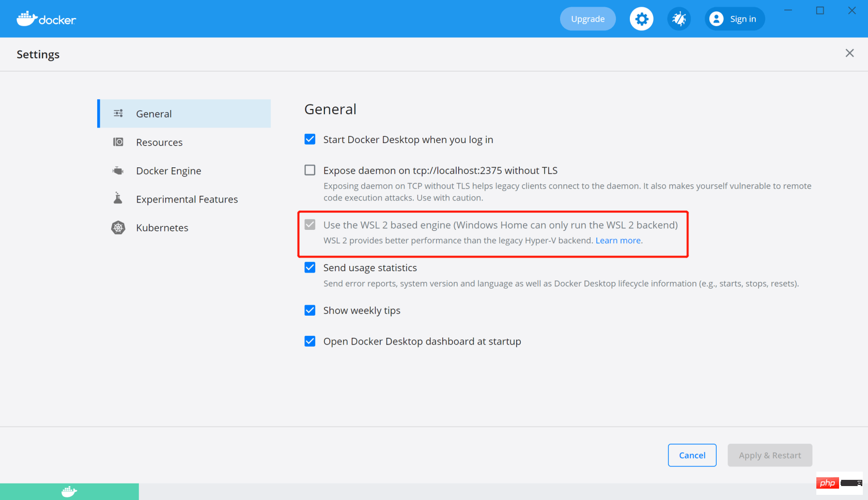This screenshot has width=868, height=500.
Task: Maximize the Docker Desktop window
Action: point(820,10)
